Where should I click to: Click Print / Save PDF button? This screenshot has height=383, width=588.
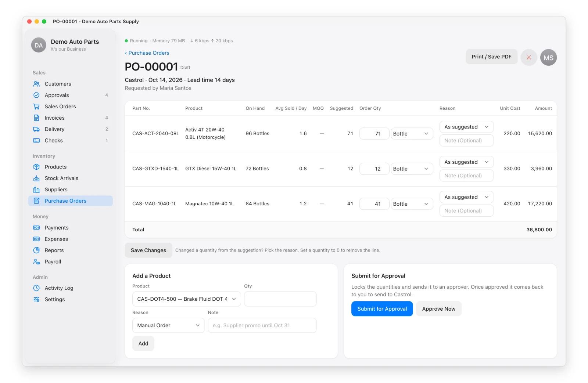pos(491,57)
